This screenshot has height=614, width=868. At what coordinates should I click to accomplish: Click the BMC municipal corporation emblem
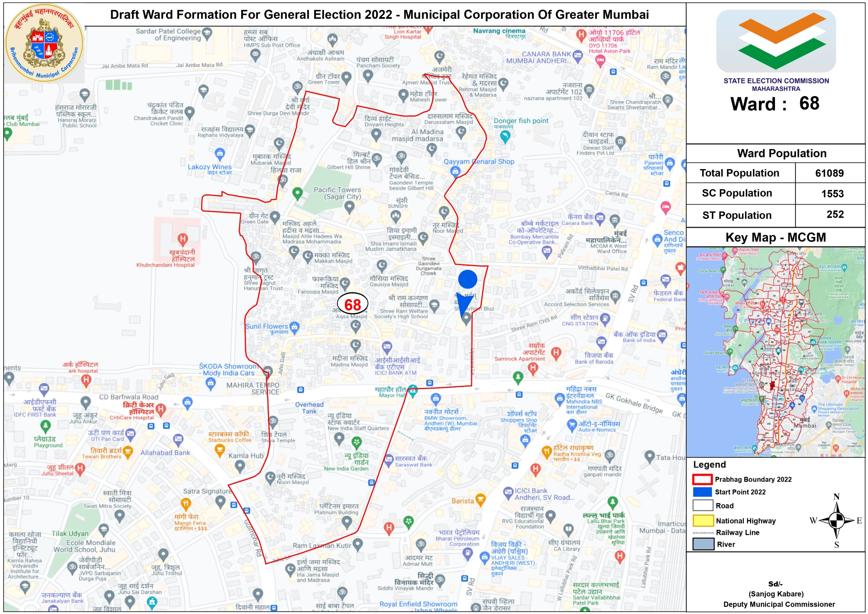(x=45, y=43)
